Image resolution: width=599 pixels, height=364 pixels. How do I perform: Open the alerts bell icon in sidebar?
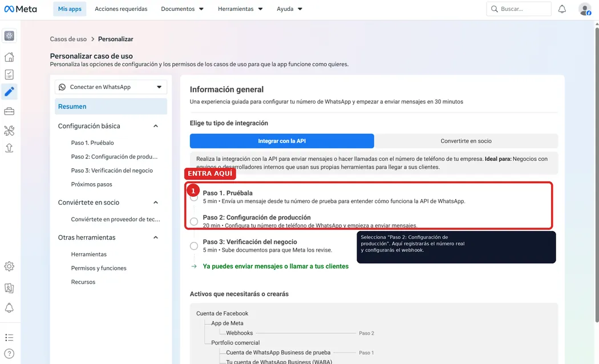[x=9, y=308]
